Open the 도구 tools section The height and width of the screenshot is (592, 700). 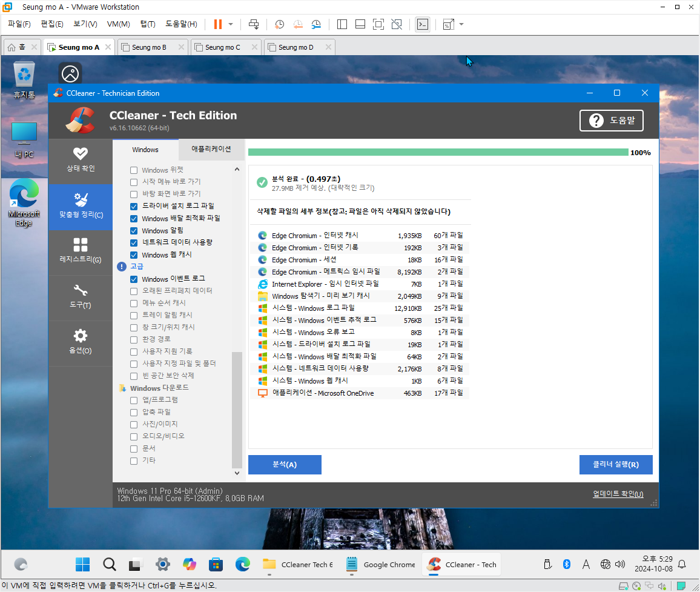point(81,298)
